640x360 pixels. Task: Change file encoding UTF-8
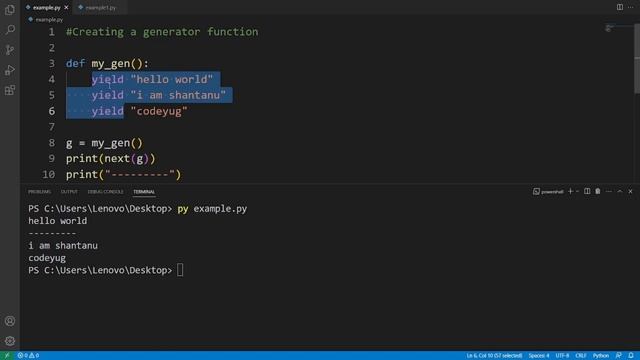coord(562,356)
